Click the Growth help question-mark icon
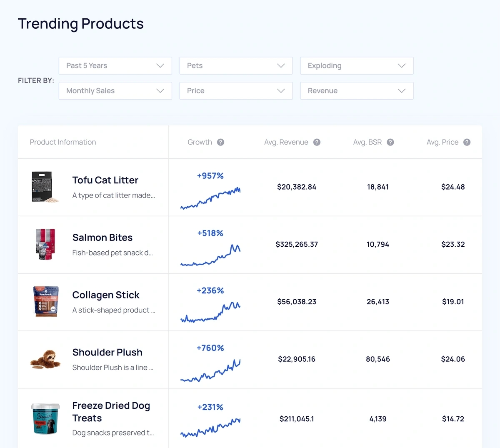Image resolution: width=500 pixels, height=448 pixels. coord(221,143)
